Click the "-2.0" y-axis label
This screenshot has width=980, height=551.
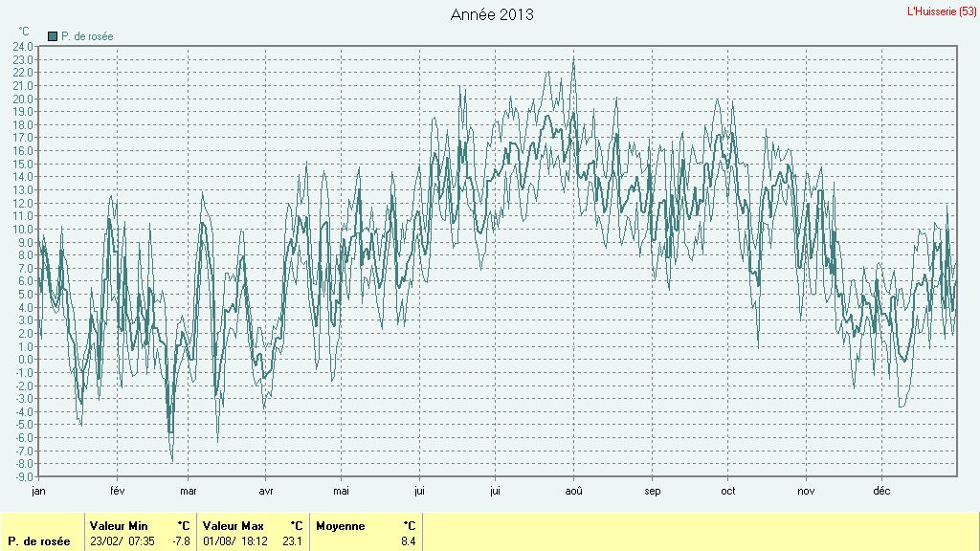tap(25, 386)
